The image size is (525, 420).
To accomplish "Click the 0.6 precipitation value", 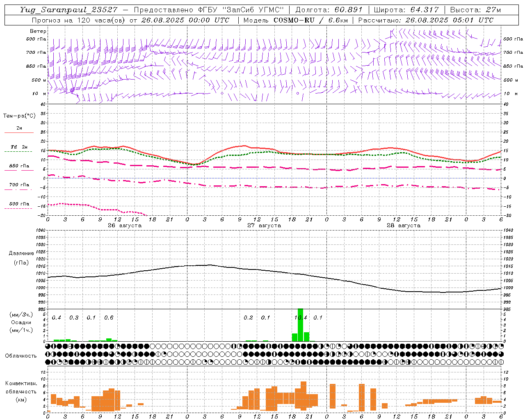I will (109, 317).
